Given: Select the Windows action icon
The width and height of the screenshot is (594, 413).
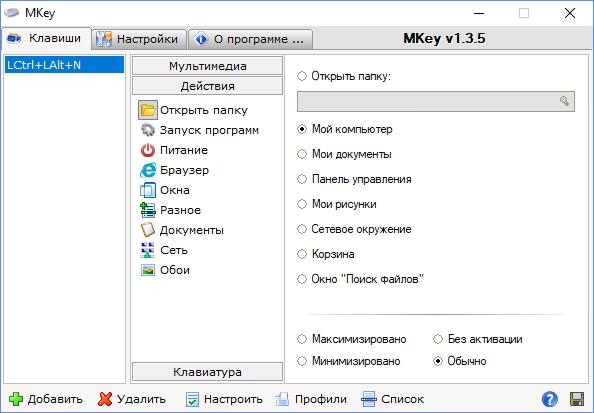Looking at the screenshot, I should click(x=148, y=190).
